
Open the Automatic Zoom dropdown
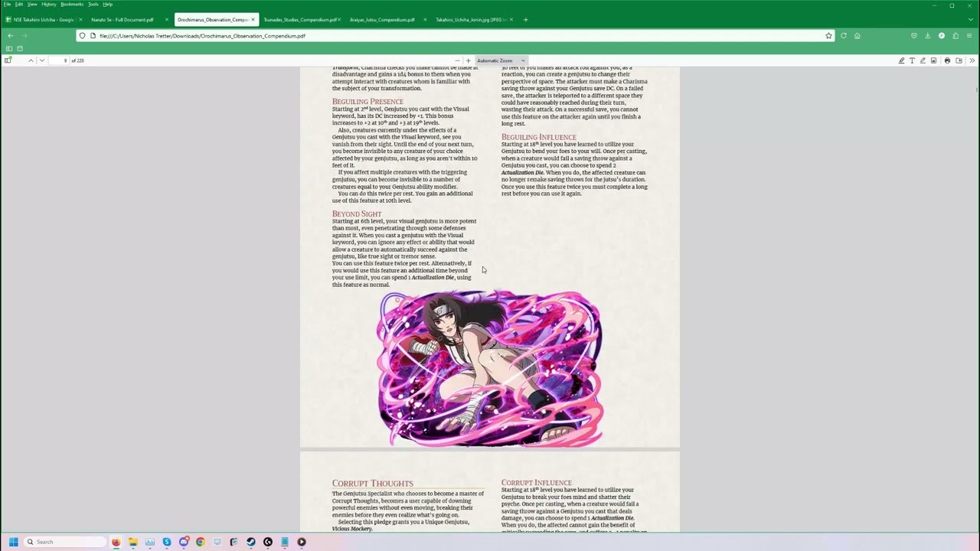(x=501, y=60)
